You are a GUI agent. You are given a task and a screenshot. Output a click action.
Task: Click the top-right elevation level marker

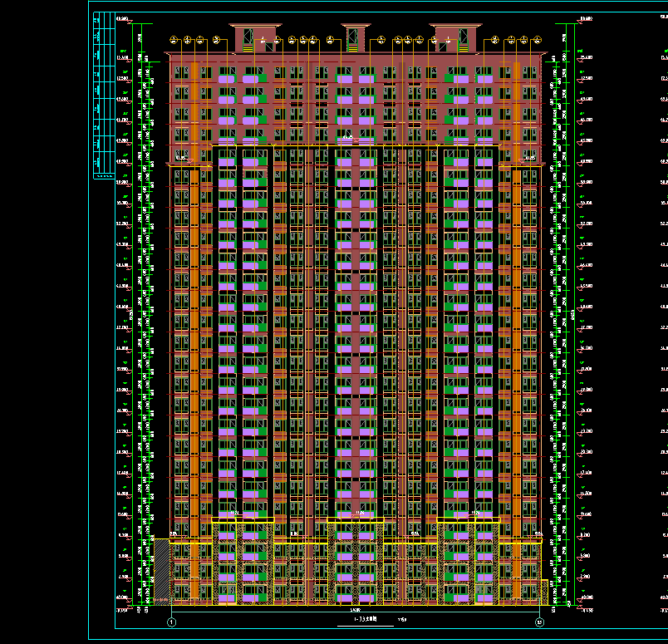[x=585, y=18]
